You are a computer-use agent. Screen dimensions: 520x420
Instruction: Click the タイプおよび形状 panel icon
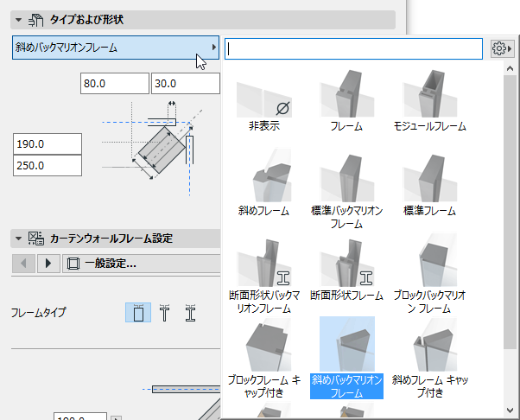(35, 20)
